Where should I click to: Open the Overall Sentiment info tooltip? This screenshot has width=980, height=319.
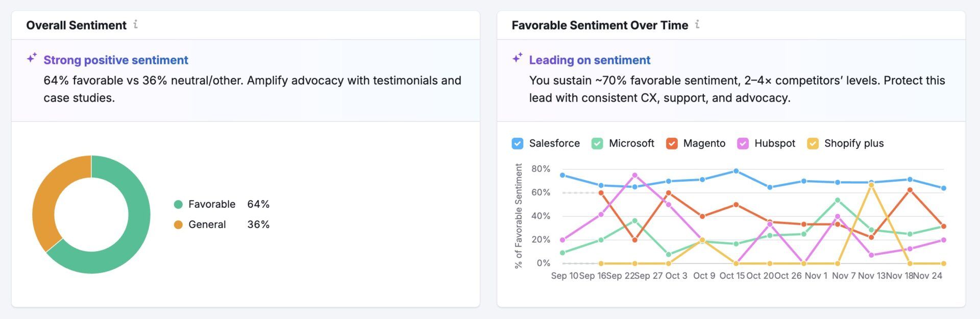(x=136, y=24)
